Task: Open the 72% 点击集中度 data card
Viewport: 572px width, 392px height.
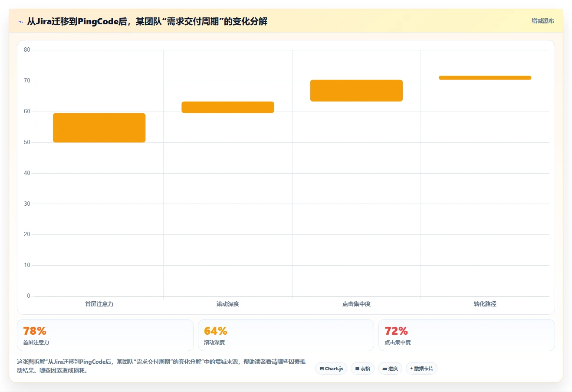Action: point(467,335)
